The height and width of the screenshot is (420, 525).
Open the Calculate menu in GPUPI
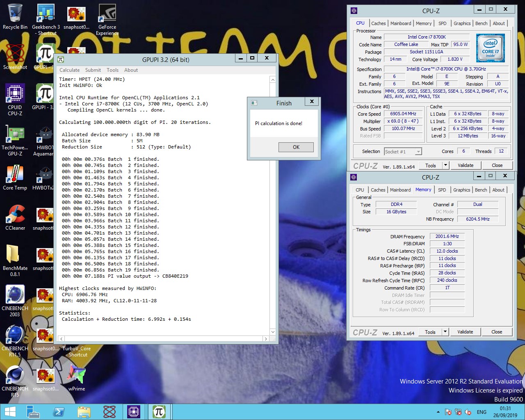tap(70, 70)
